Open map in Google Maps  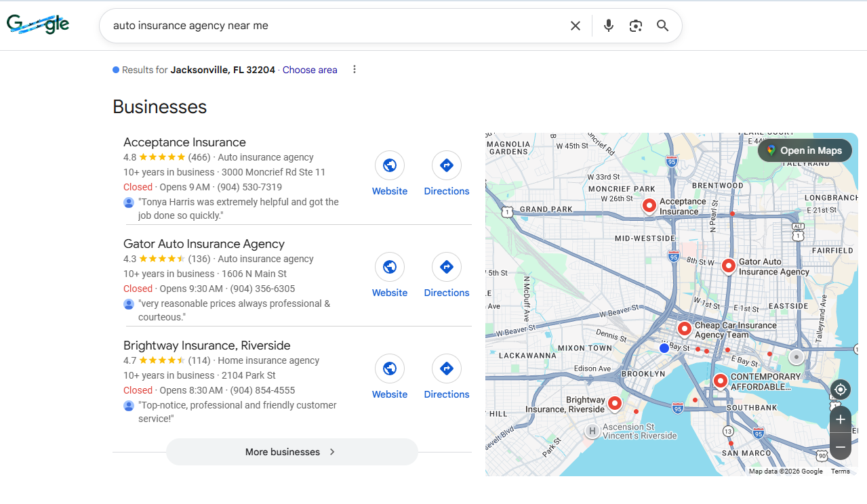804,150
